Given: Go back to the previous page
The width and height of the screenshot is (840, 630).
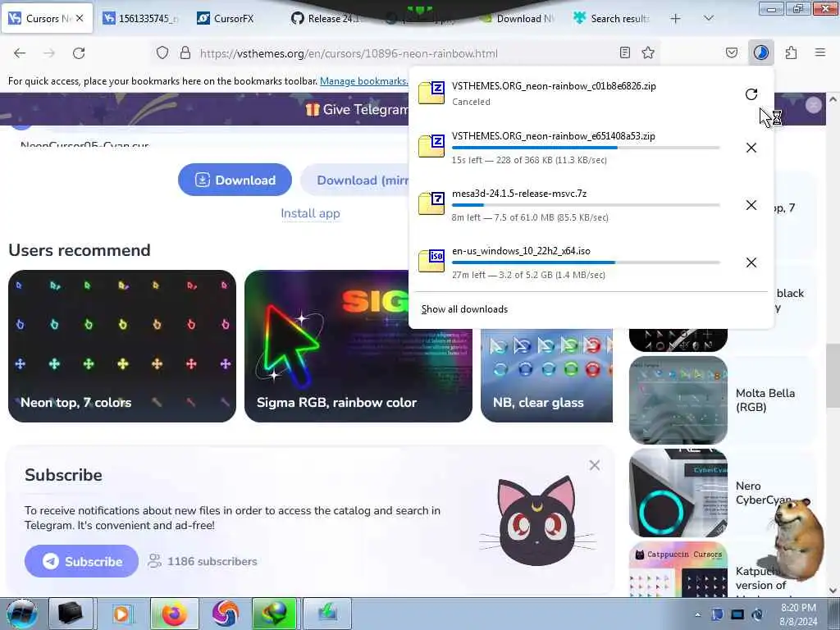Looking at the screenshot, I should [20, 52].
